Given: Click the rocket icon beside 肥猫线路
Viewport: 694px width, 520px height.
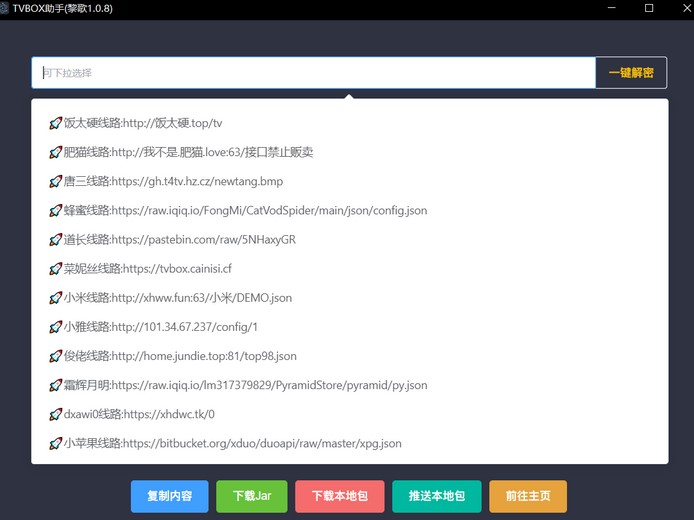Looking at the screenshot, I should coord(55,153).
